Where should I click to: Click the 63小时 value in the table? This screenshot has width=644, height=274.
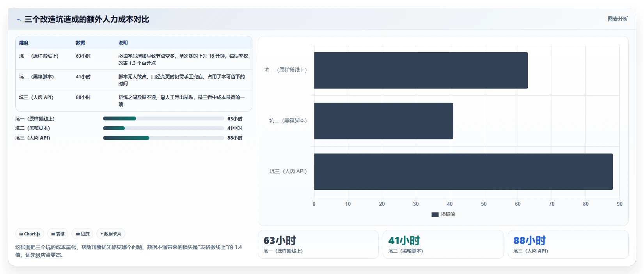83,56
